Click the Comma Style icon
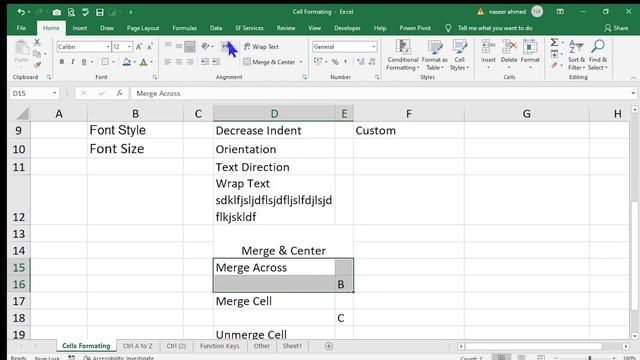This screenshot has width=640, height=360. pyautogui.click(x=346, y=62)
